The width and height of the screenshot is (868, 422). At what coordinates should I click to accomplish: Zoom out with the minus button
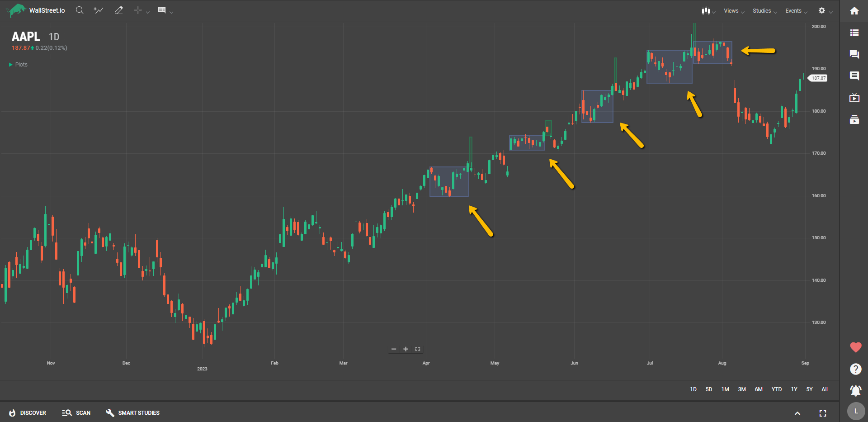coord(394,349)
